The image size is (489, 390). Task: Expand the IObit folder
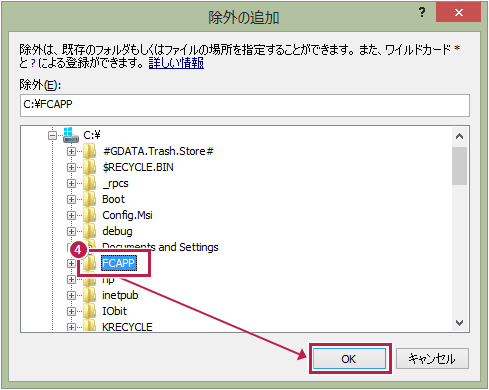point(71,311)
